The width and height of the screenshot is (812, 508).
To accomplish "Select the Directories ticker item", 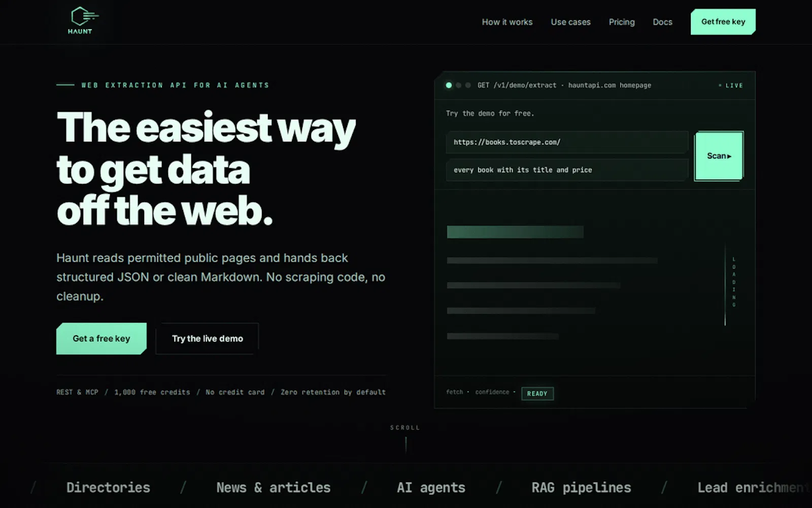I will click(108, 488).
